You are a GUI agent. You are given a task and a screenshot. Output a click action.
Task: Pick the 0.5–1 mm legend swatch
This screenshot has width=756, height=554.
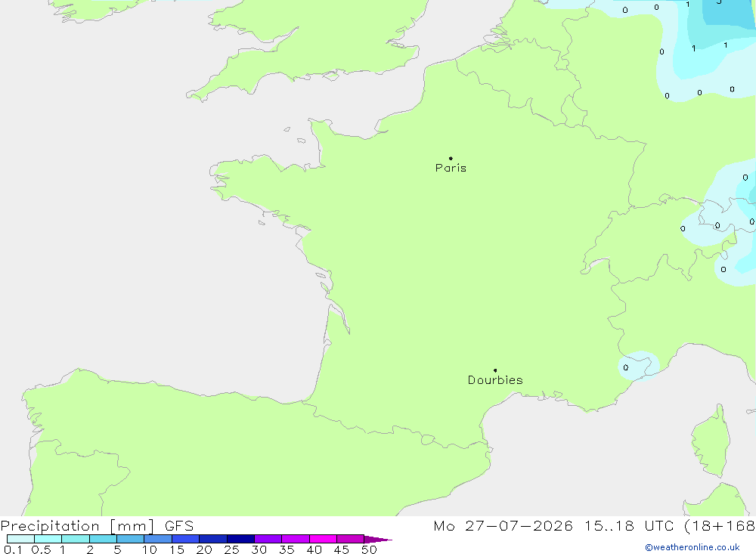pyautogui.click(x=48, y=539)
